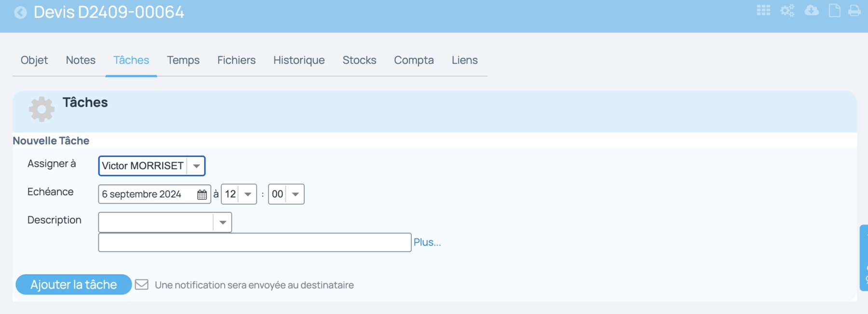Viewport: 868px width, 314px height.
Task: Focus the long description text field
Action: 255,242
